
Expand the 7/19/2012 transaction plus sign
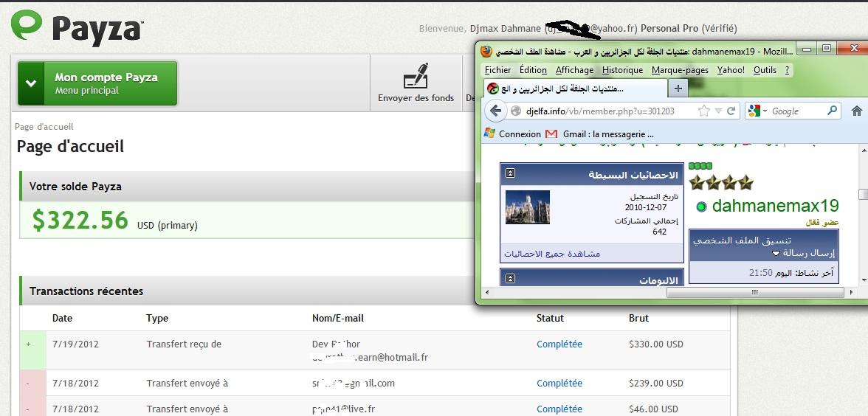tap(29, 344)
